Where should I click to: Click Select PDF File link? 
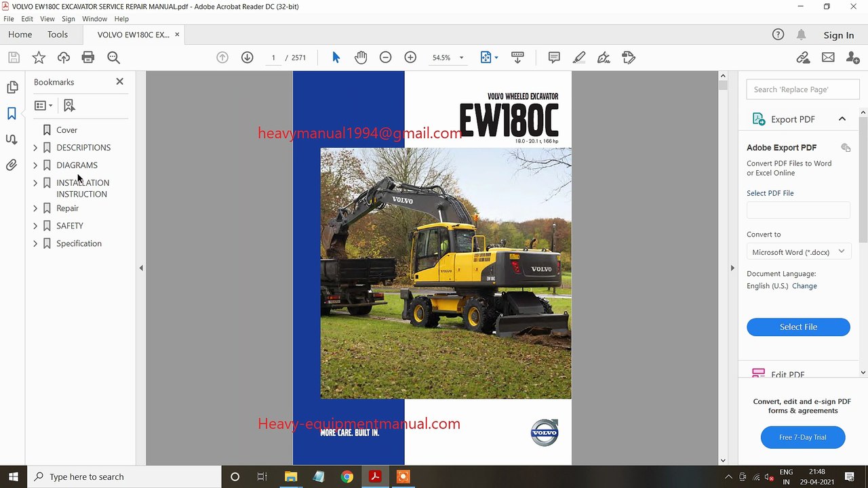tap(770, 193)
